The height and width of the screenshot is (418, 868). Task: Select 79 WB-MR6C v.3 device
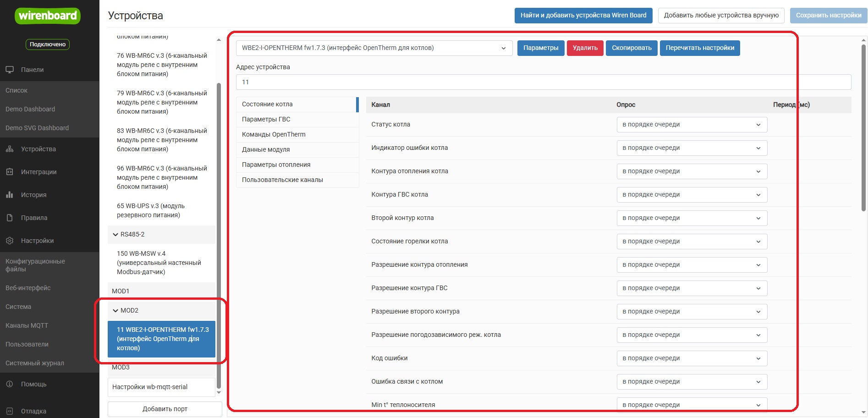click(x=162, y=102)
